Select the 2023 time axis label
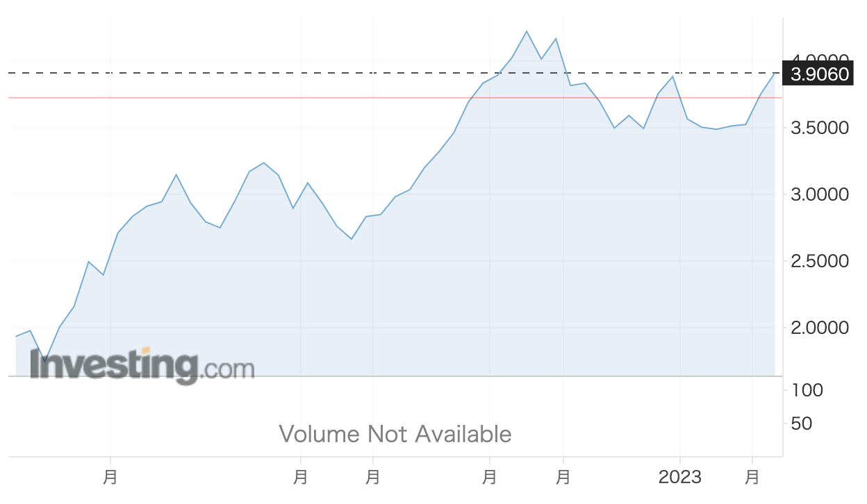 [679, 478]
